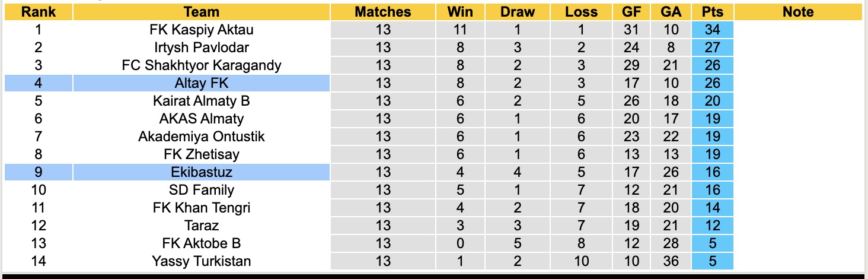868x279 pixels.
Task: Select the Loss column header
Action: click(581, 12)
